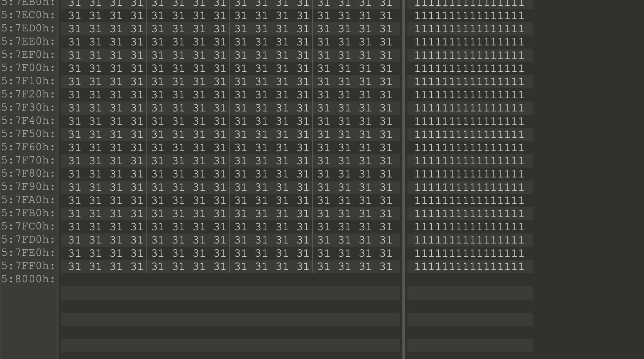Screen dimensions: 644x359
Task: Click the ASCII text of row 5:7F60h
Action: point(469,148)
